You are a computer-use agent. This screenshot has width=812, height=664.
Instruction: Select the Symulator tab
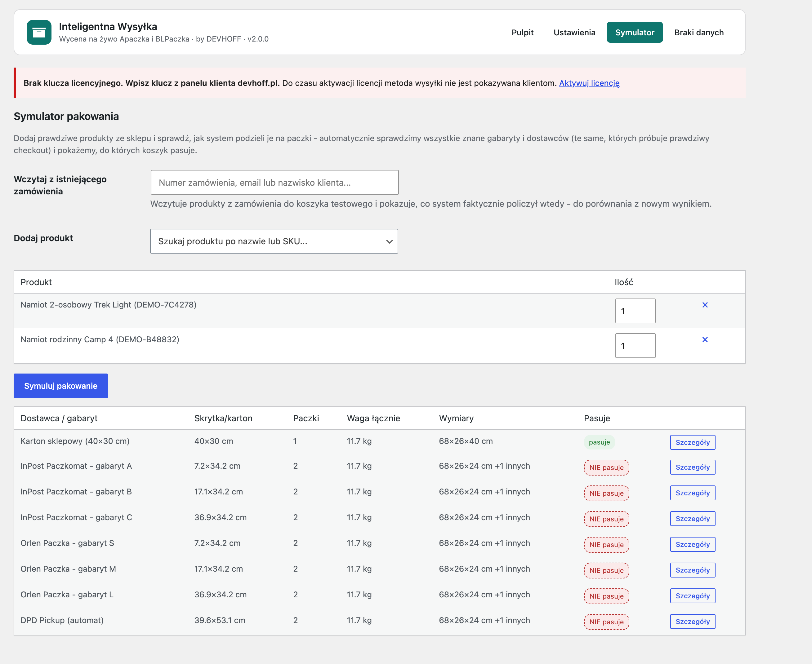635,33
